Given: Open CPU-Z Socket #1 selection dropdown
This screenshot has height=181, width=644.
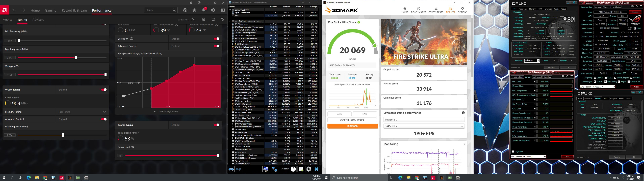Looking at the screenshot, I should pos(532,61).
